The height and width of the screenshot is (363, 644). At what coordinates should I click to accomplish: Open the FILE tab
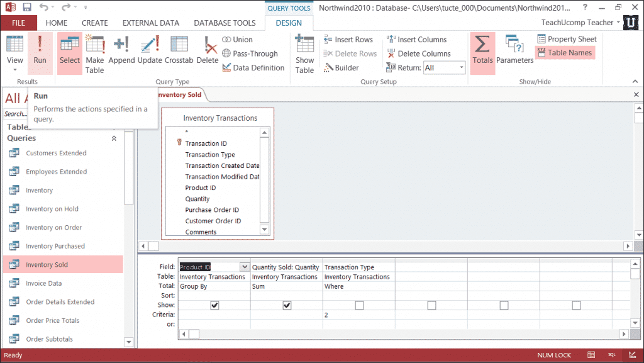point(18,23)
